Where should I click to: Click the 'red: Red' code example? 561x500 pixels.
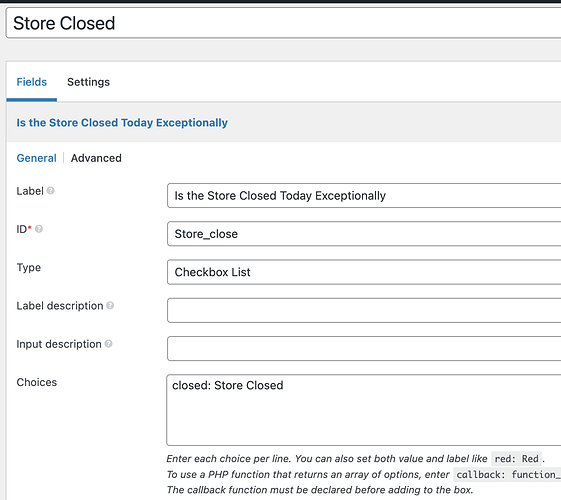click(x=516, y=459)
